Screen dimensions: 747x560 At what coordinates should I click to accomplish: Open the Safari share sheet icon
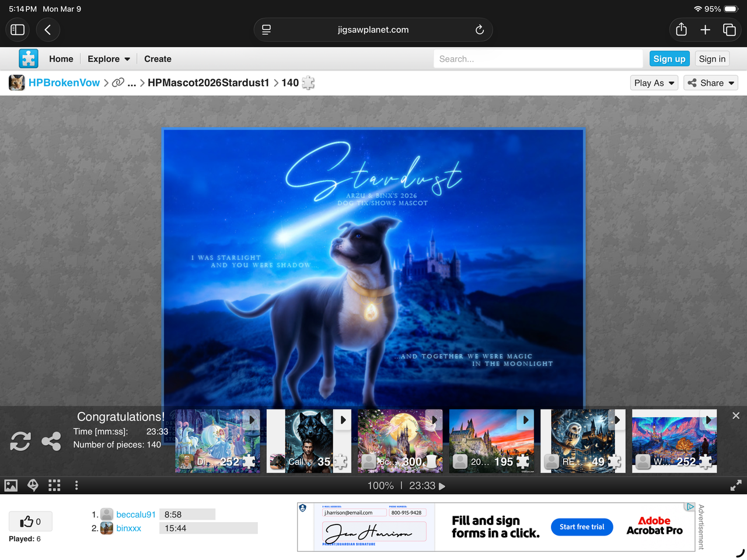(x=681, y=29)
